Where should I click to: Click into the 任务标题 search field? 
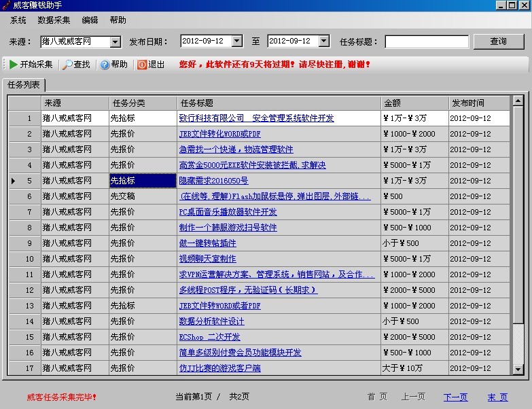[x=427, y=41]
